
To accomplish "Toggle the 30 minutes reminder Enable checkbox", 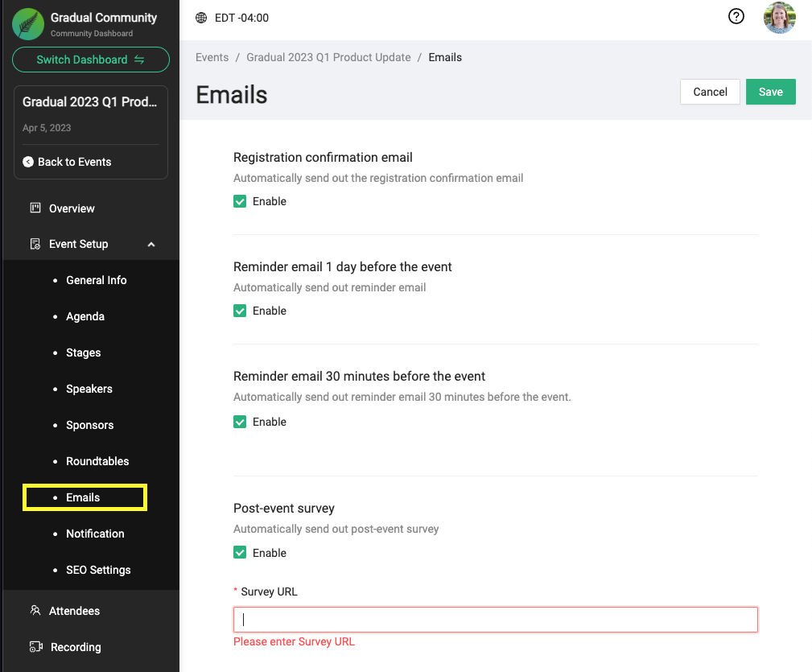I will [240, 422].
